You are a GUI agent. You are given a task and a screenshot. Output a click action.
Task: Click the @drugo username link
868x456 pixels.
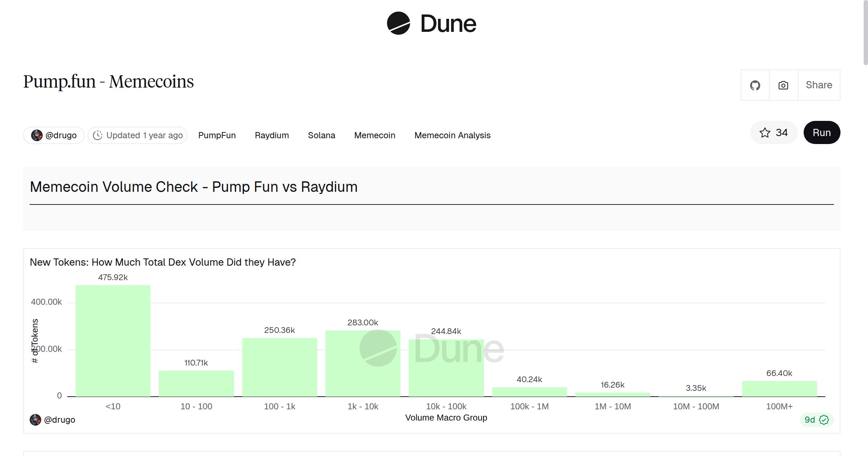pyautogui.click(x=61, y=135)
